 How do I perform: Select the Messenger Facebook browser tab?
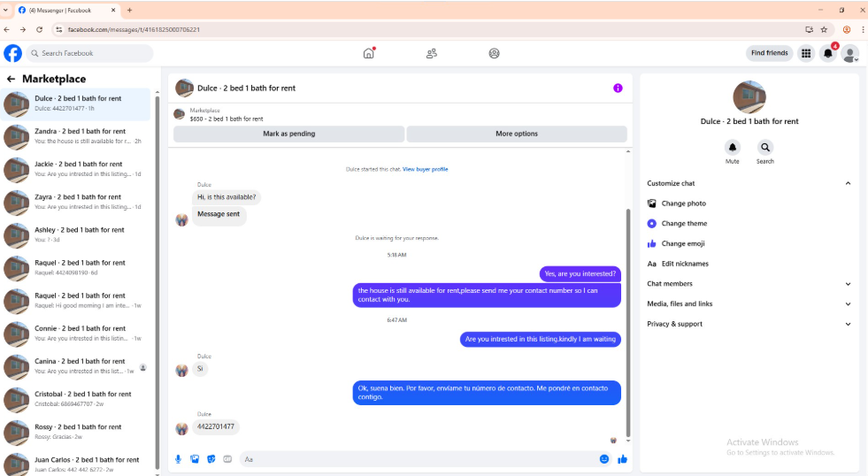point(66,10)
